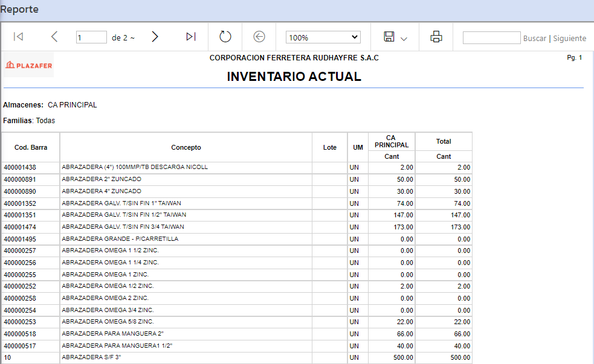594x364 pixels.
Task: Click ABRAZADERA PARA MANGUERA 2"
Action: [x=112, y=333]
